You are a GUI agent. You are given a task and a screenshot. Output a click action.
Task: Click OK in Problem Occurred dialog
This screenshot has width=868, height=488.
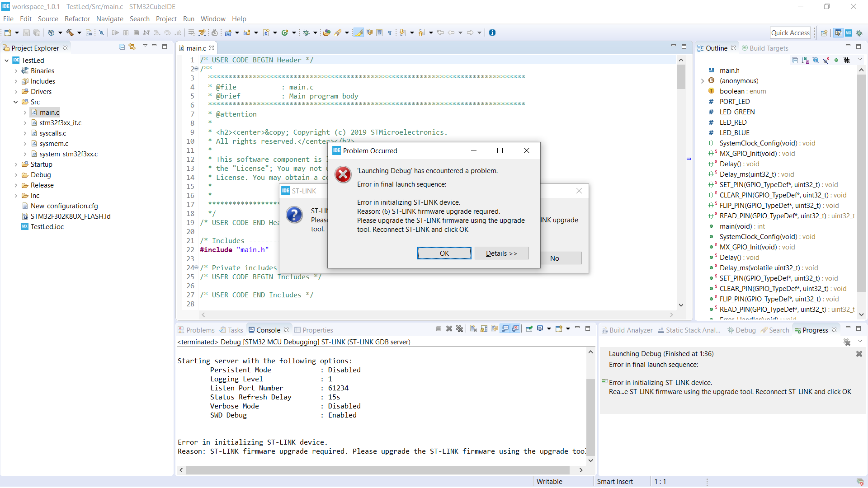(x=444, y=253)
